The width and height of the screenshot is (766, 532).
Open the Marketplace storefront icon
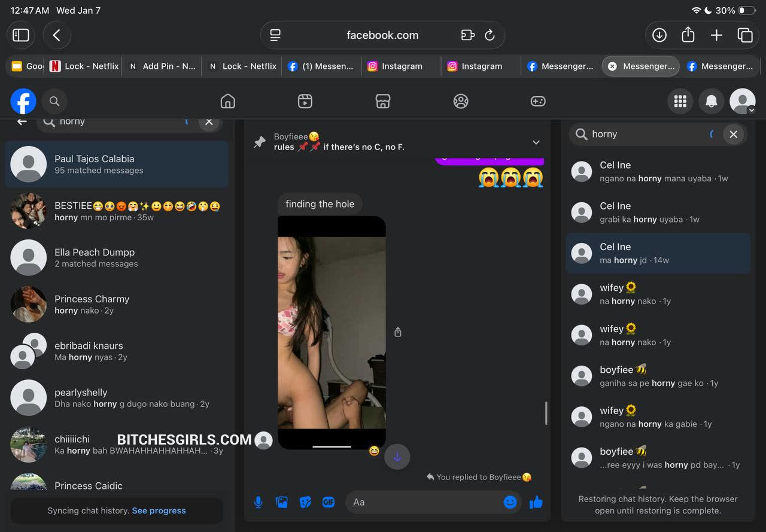(383, 101)
